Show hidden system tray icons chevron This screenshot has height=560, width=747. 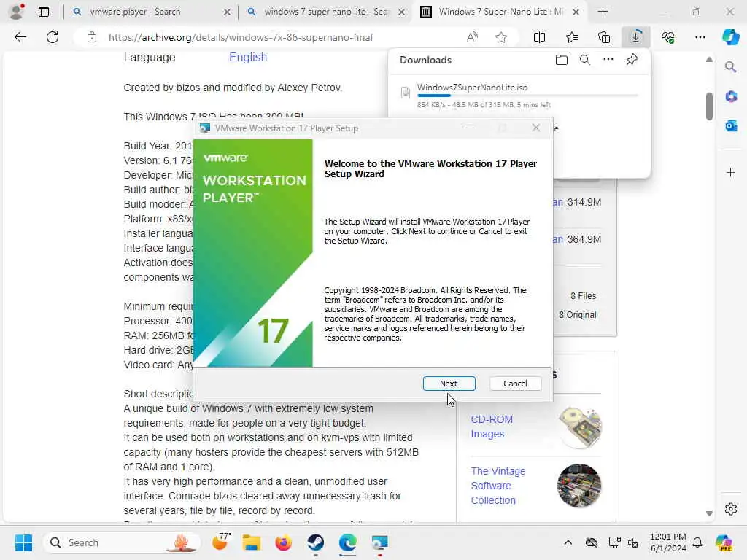(x=568, y=542)
